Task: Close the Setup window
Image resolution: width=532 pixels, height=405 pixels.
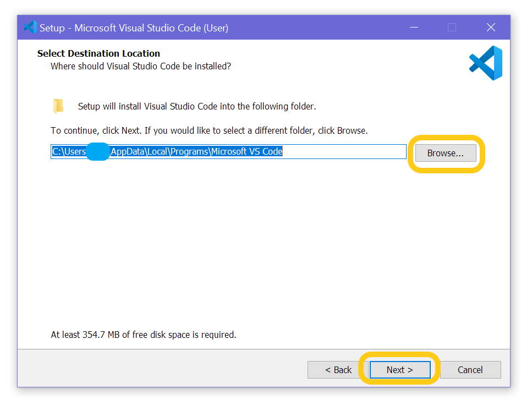Action: click(x=491, y=28)
